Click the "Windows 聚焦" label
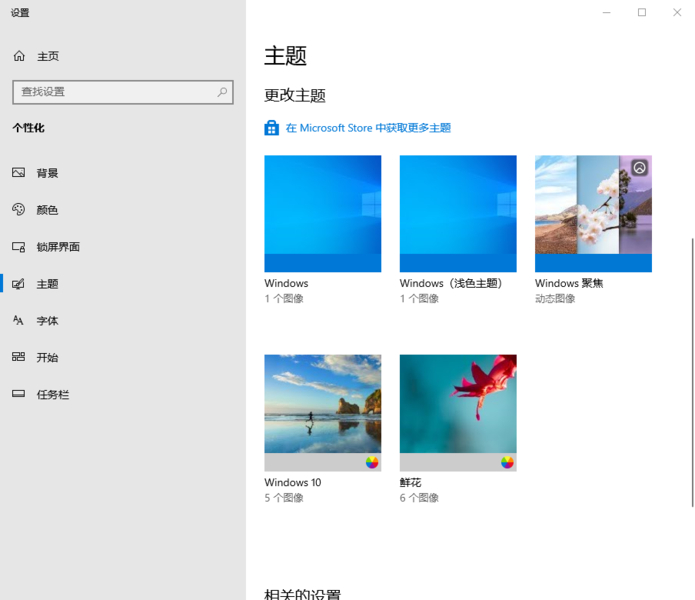695x600 pixels. [569, 283]
